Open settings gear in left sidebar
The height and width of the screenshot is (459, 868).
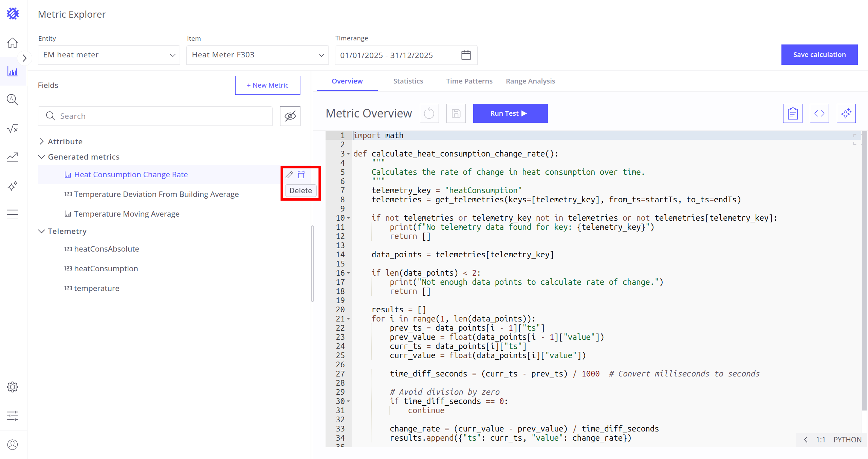pyautogui.click(x=13, y=387)
